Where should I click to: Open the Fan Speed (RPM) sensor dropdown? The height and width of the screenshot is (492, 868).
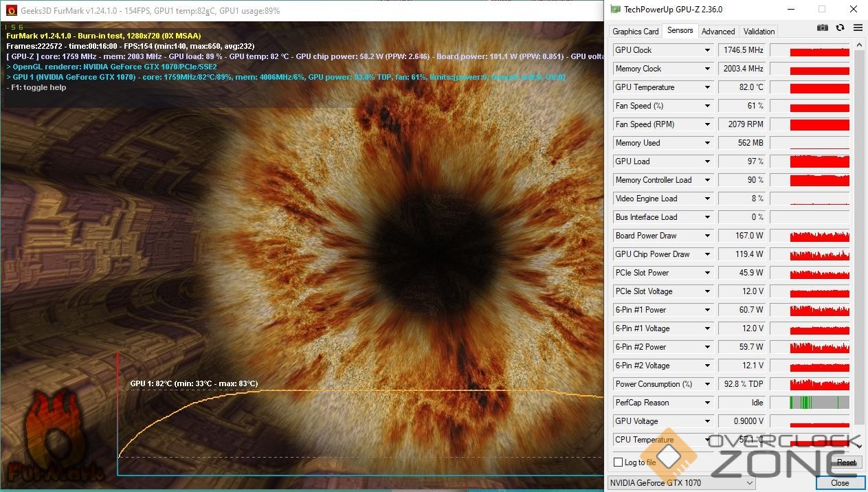pos(707,124)
